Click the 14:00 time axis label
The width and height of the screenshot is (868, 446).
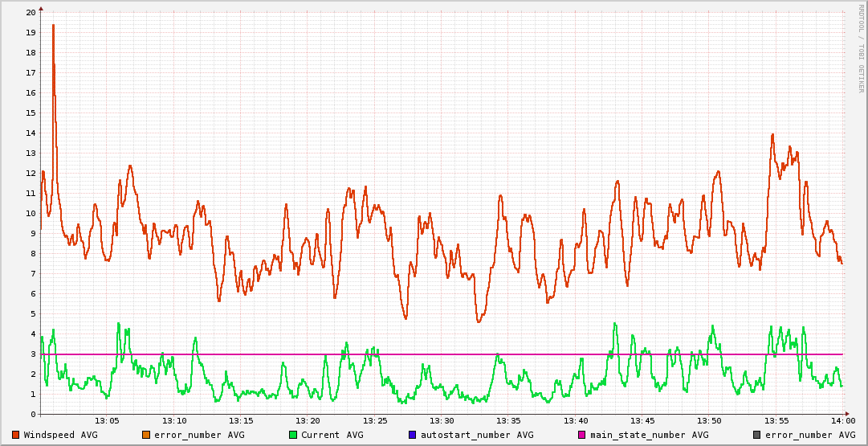tap(842, 421)
